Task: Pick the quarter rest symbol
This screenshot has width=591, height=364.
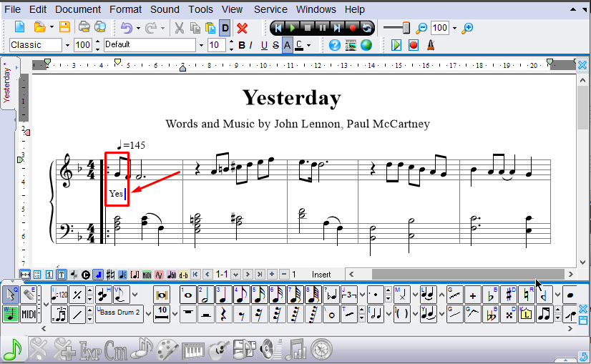Action: pos(224,314)
